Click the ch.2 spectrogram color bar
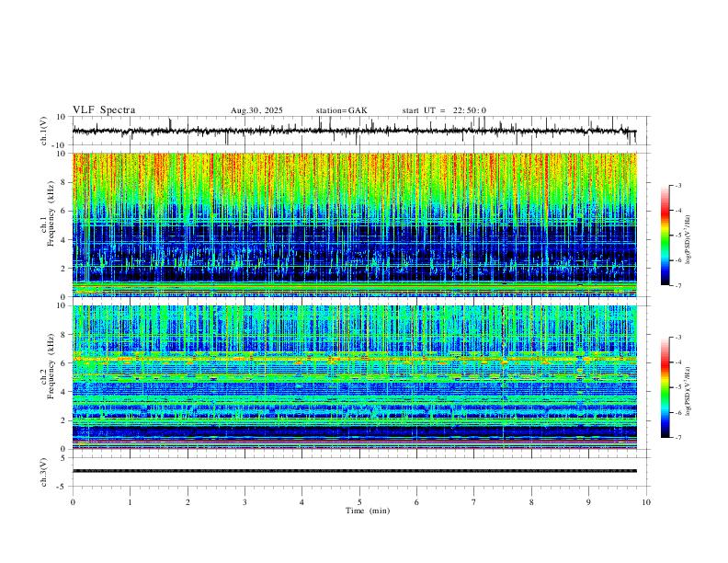 coord(665,387)
